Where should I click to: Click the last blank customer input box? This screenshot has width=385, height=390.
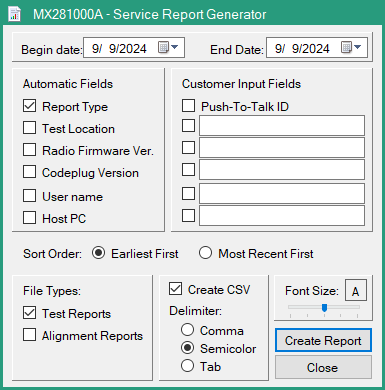point(282,215)
